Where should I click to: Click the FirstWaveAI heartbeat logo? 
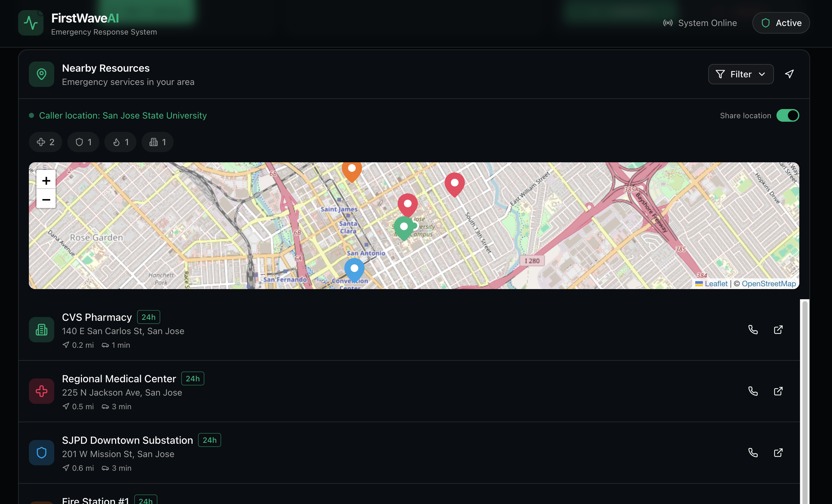(x=31, y=23)
